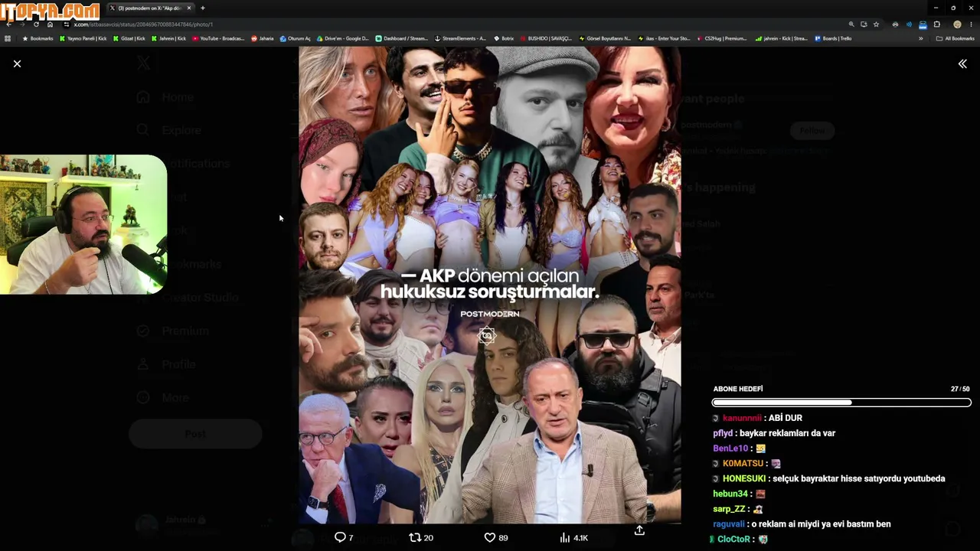Viewport: 980px width, 551px height.
Task: Go back using the browser back arrow
Action: pyautogui.click(x=8, y=24)
